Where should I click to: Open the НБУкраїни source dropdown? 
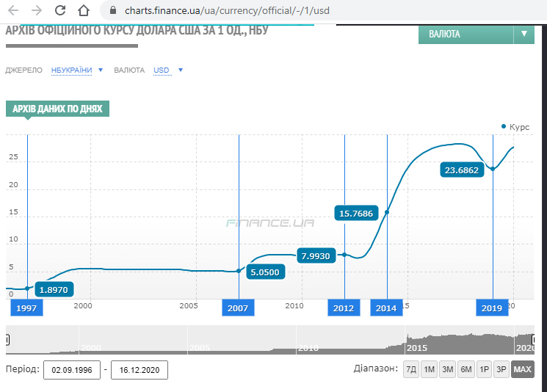(76, 70)
